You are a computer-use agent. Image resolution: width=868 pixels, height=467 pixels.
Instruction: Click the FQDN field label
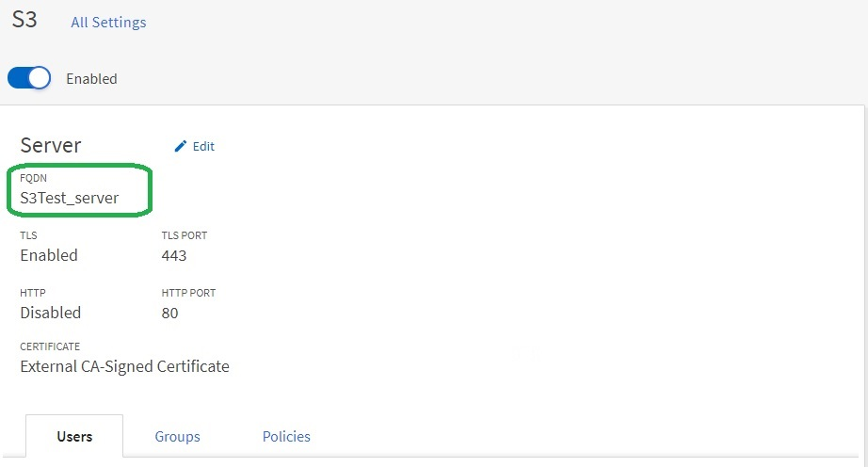tap(33, 178)
